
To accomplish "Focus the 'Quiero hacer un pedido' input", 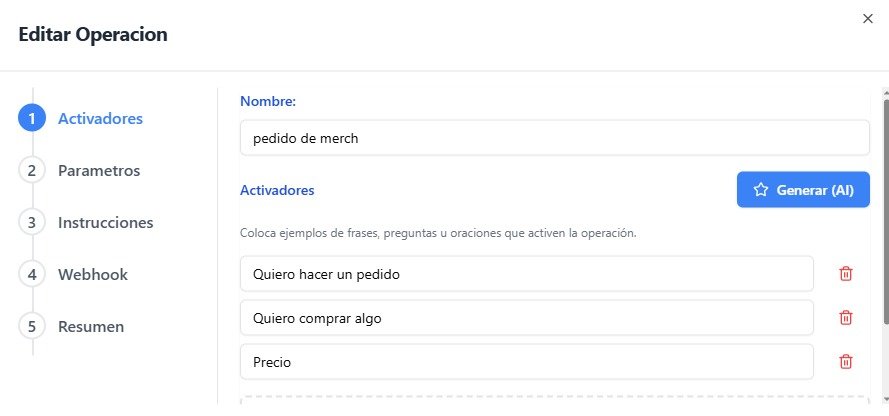I will point(527,274).
